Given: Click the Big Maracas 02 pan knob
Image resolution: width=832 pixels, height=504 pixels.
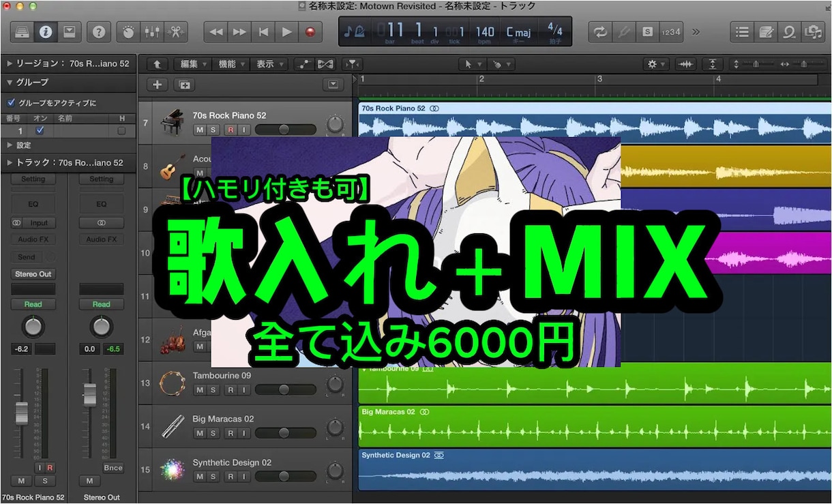Looking at the screenshot, I should click(x=335, y=427).
